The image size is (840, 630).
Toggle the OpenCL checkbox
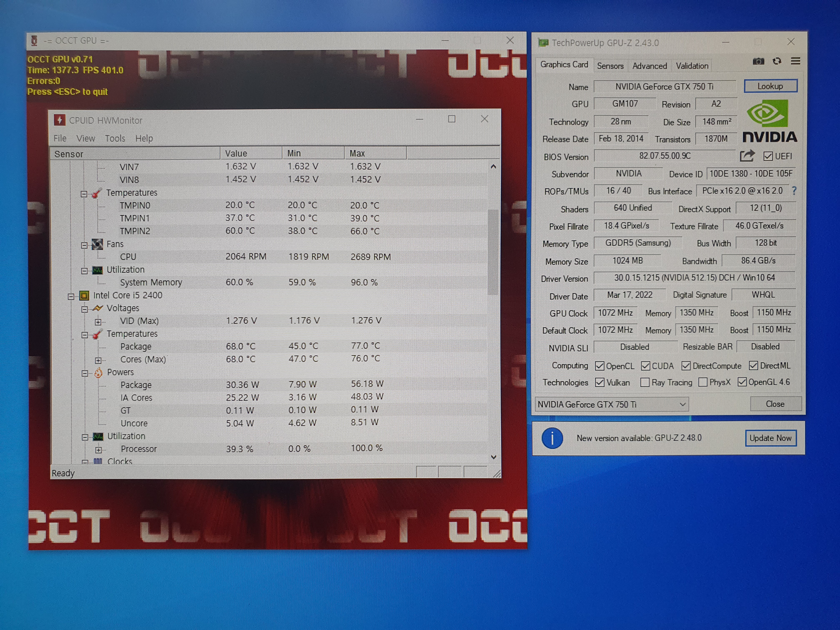tap(599, 366)
